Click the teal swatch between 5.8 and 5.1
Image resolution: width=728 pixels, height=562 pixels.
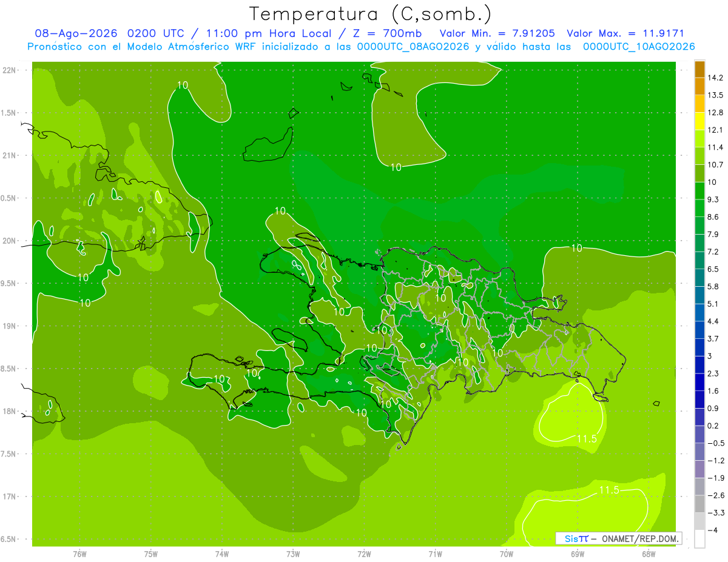click(x=699, y=295)
